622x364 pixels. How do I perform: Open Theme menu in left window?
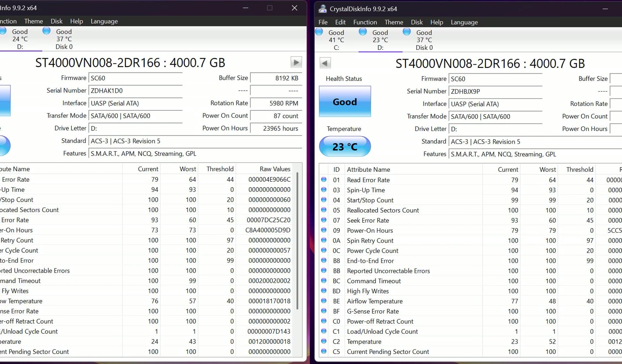click(33, 21)
